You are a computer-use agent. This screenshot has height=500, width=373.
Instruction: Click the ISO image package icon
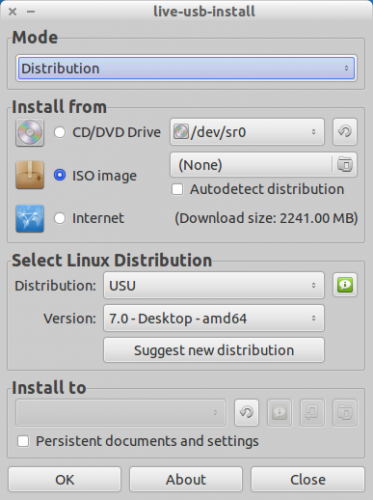tap(30, 175)
